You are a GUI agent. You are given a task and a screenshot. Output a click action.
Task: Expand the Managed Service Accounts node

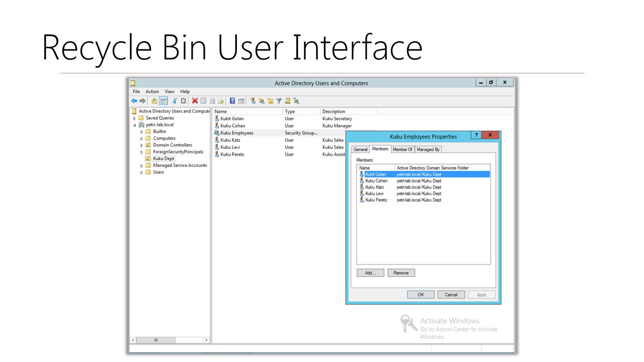[x=141, y=165]
